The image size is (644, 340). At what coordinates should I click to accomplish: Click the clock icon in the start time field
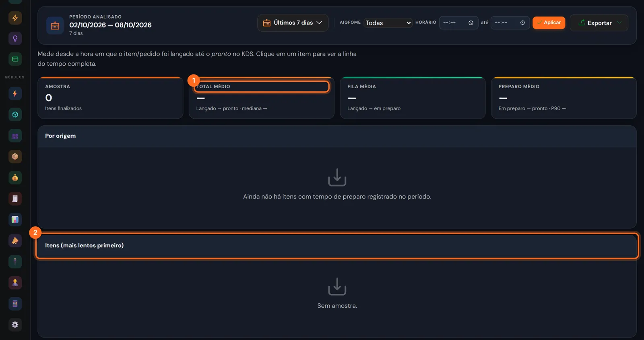click(x=471, y=23)
